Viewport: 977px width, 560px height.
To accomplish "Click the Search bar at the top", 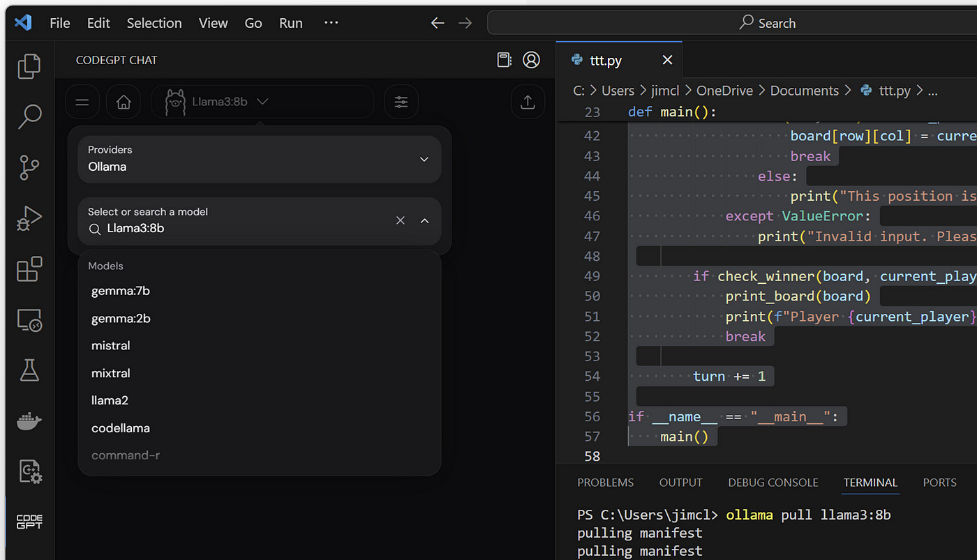I will pos(766,22).
